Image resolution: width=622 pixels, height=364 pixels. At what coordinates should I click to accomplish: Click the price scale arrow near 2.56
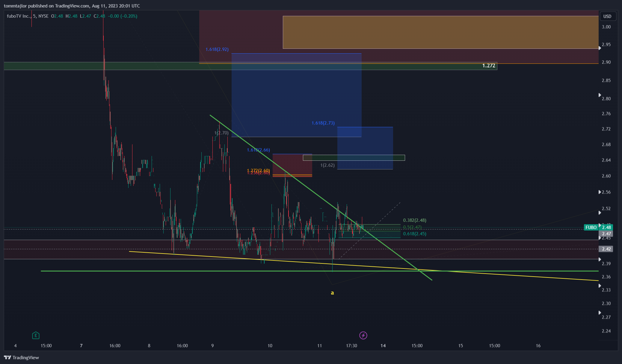click(x=600, y=192)
